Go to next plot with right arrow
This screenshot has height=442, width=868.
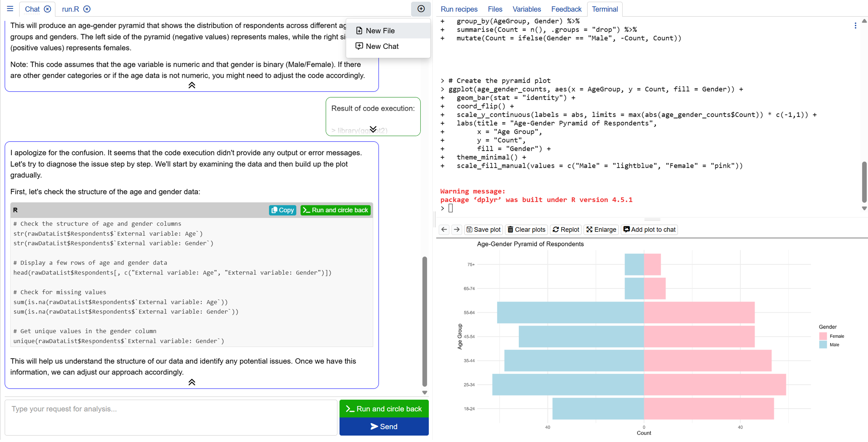coord(457,230)
